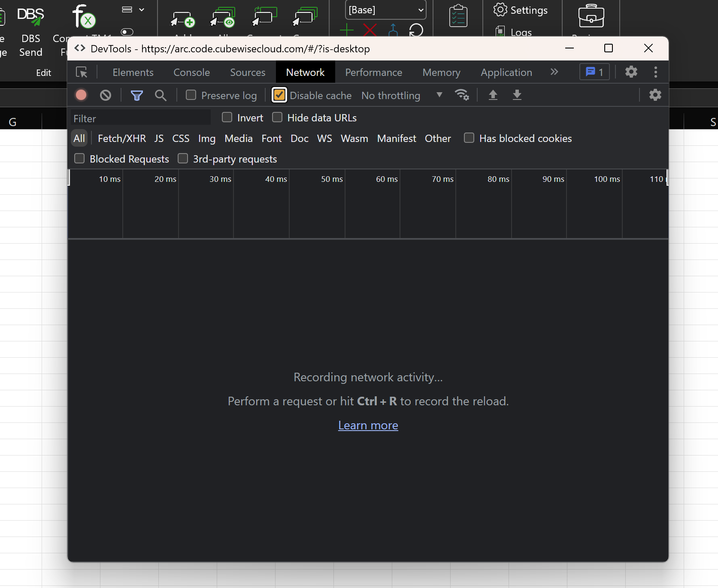Flip the ribbon toggle switch
Screen dimensions: 718x588
pos(127,32)
